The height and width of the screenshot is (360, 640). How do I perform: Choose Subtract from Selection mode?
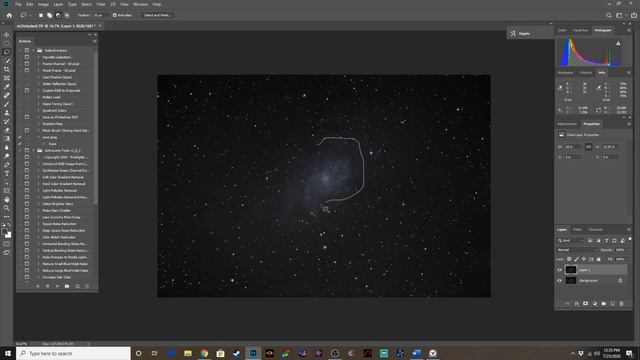[x=58, y=15]
